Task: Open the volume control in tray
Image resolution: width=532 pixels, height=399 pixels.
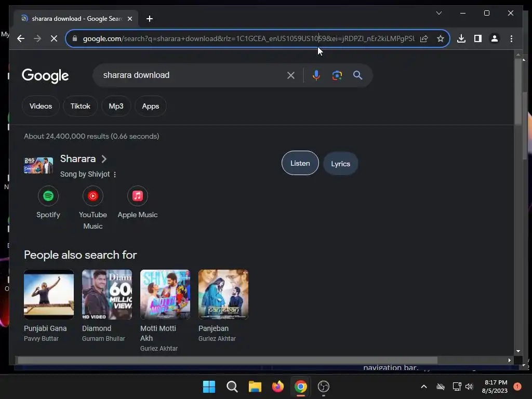Action: (469, 387)
